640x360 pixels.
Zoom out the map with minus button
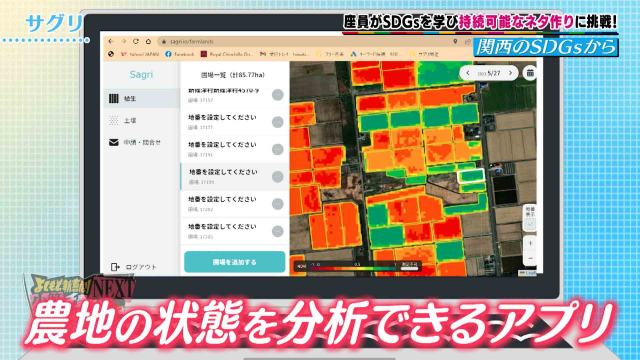(x=530, y=258)
